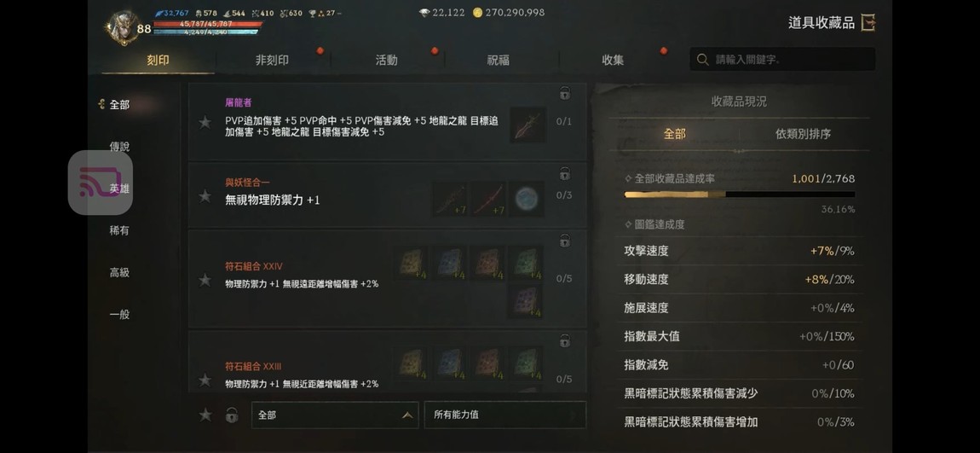Toggle the favorites star filter at bottom
The width and height of the screenshot is (980, 453).
click(205, 415)
